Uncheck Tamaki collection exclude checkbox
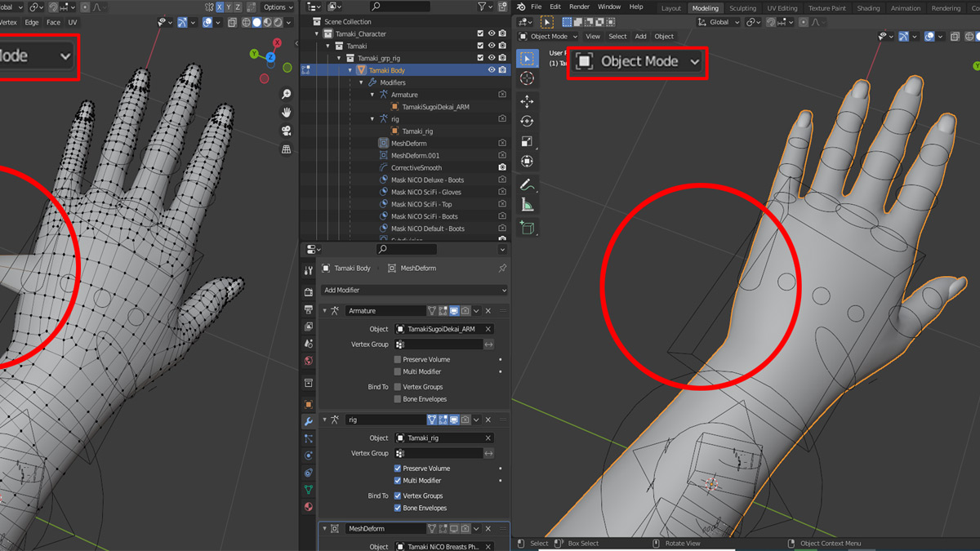Screen dimensions: 980x551 [480, 46]
